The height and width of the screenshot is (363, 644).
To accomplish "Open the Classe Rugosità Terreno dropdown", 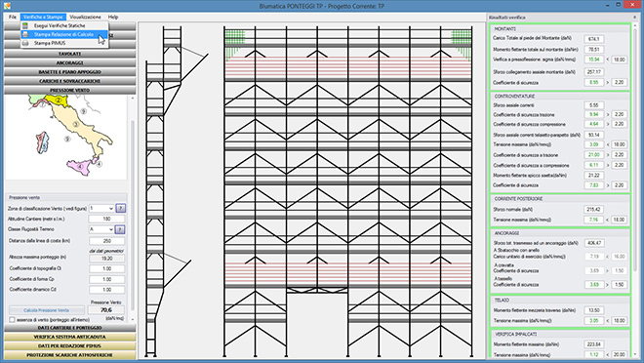I will 101,229.
